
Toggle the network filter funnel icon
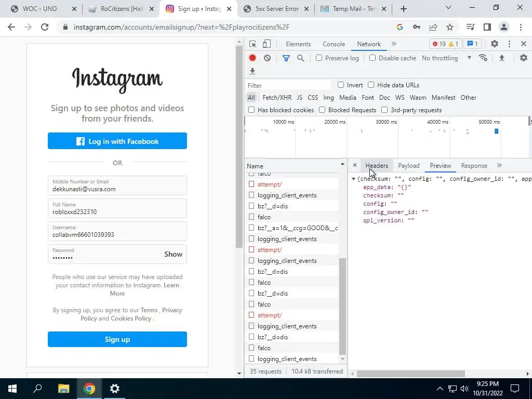coord(286,58)
